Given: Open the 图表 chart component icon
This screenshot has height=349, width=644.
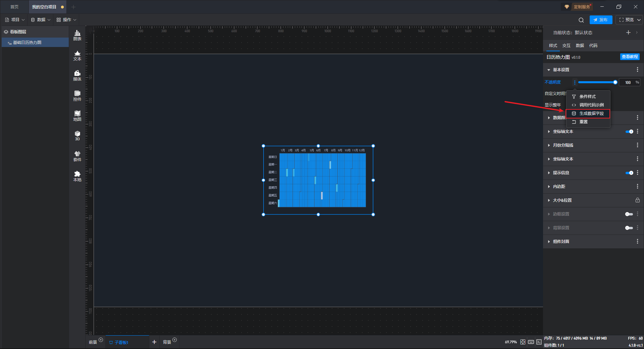Looking at the screenshot, I should pyautogui.click(x=77, y=35).
